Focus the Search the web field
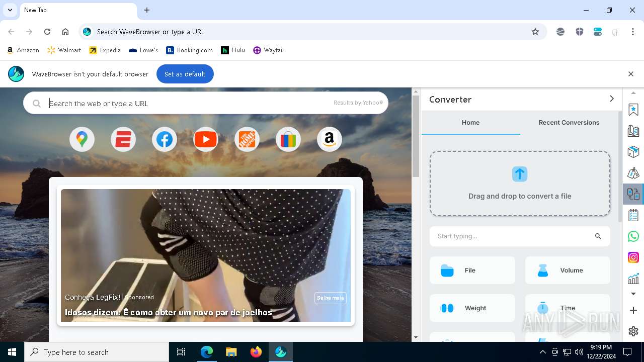Image resolution: width=644 pixels, height=362 pixels. tap(206, 103)
